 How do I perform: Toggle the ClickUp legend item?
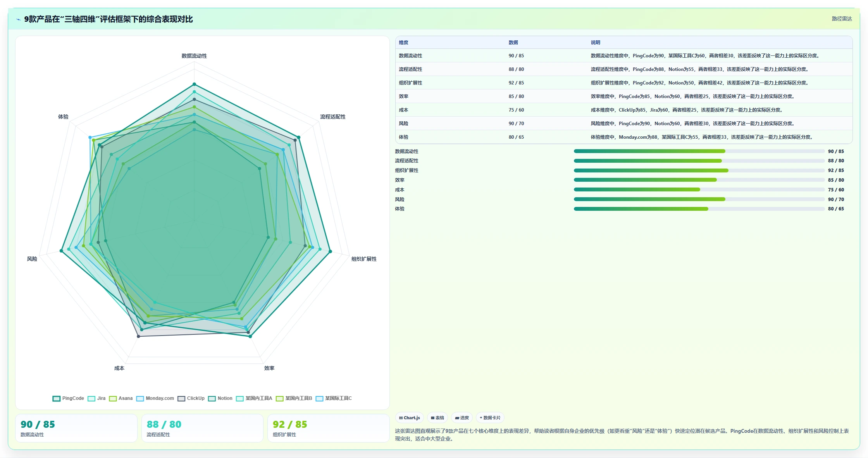tap(191, 398)
